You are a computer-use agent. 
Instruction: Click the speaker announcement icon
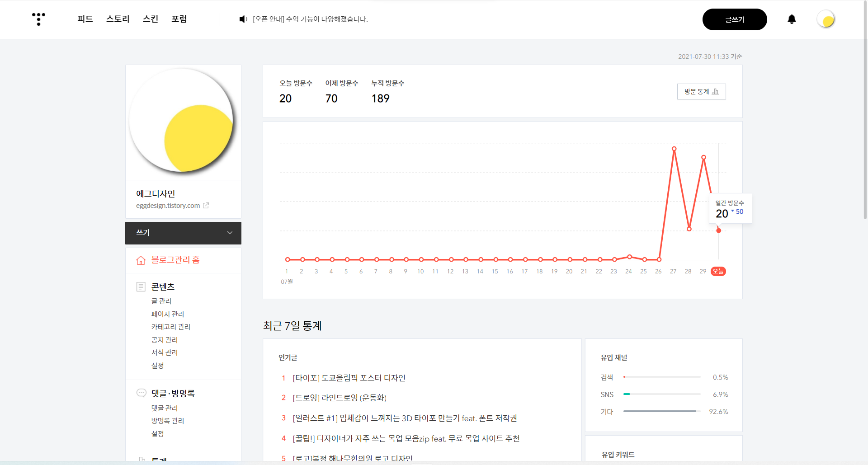(x=243, y=19)
